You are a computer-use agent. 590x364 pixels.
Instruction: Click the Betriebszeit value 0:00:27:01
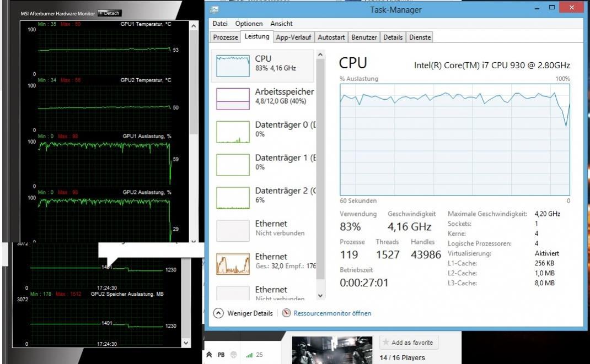pos(364,282)
